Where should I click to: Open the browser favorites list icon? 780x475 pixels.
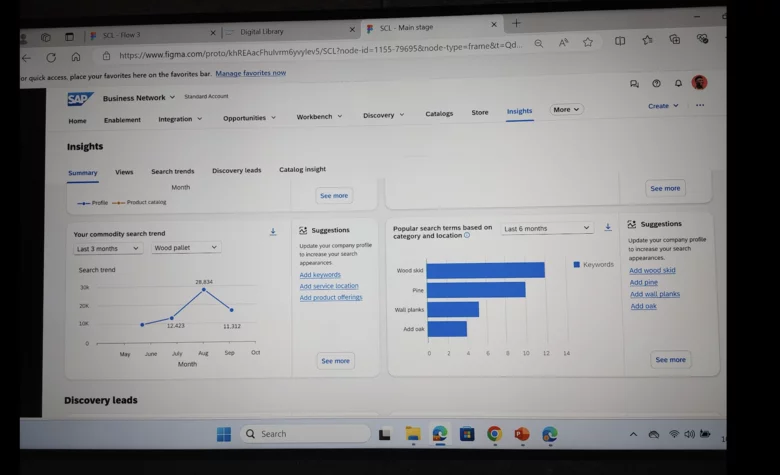[647, 40]
